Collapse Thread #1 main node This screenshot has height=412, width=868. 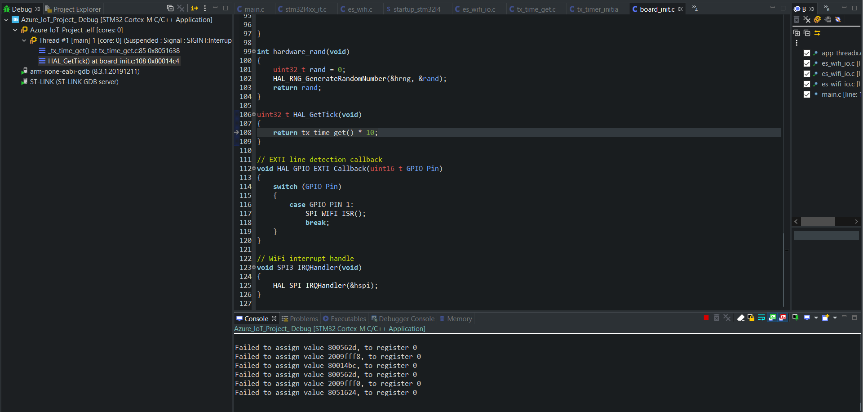[x=24, y=40]
